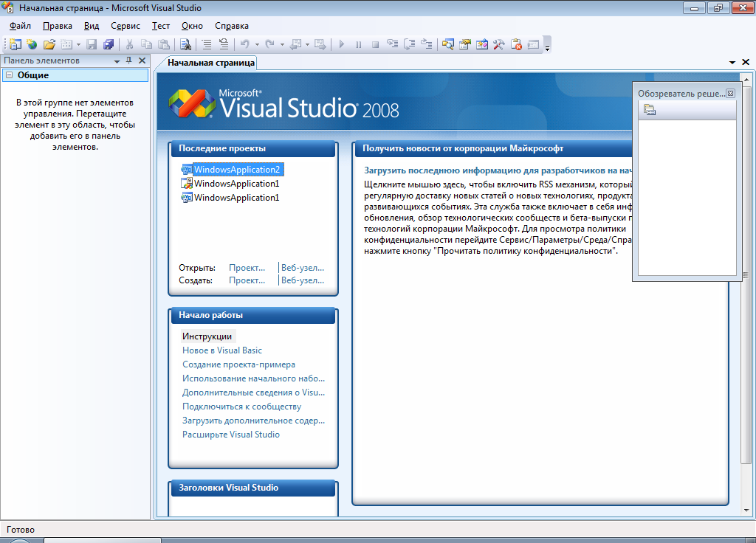Toggle auto-hide pin on Панель элементов

[128, 60]
